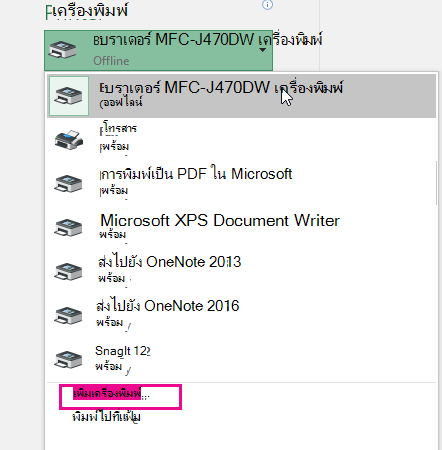Select Microsoft XPS Document Writer
442x450 pixels.
241,228
